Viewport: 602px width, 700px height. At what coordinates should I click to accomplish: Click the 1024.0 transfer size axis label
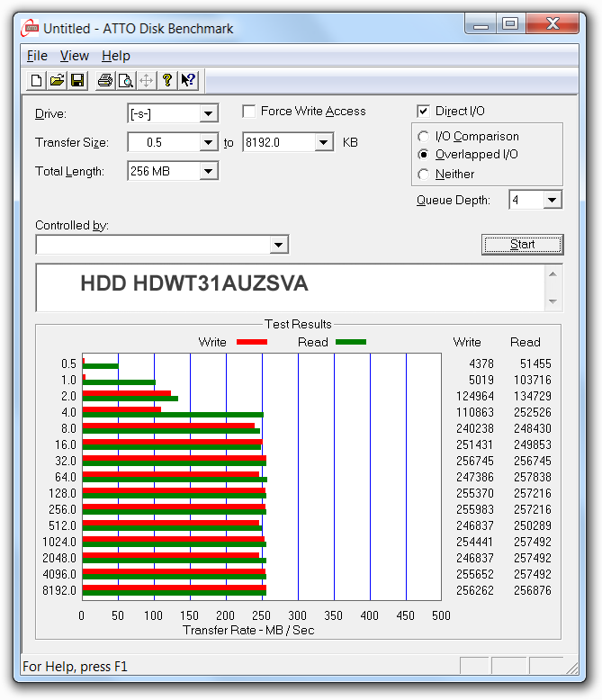tap(59, 542)
